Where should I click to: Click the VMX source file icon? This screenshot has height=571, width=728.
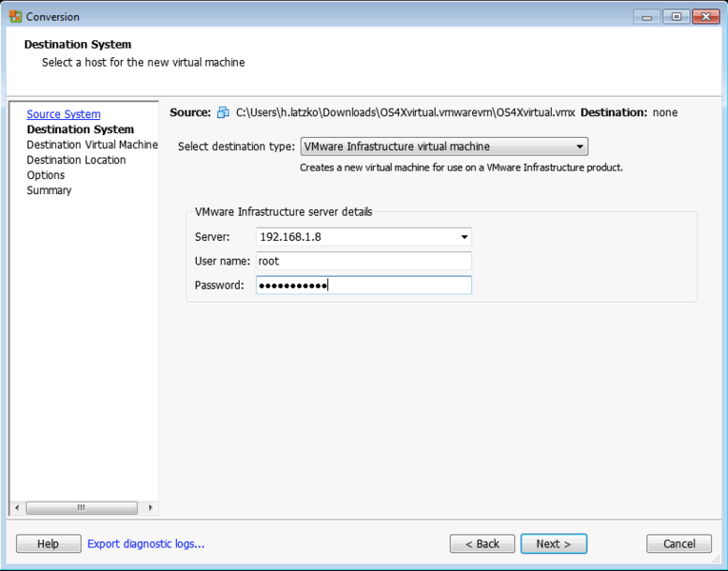point(224,112)
